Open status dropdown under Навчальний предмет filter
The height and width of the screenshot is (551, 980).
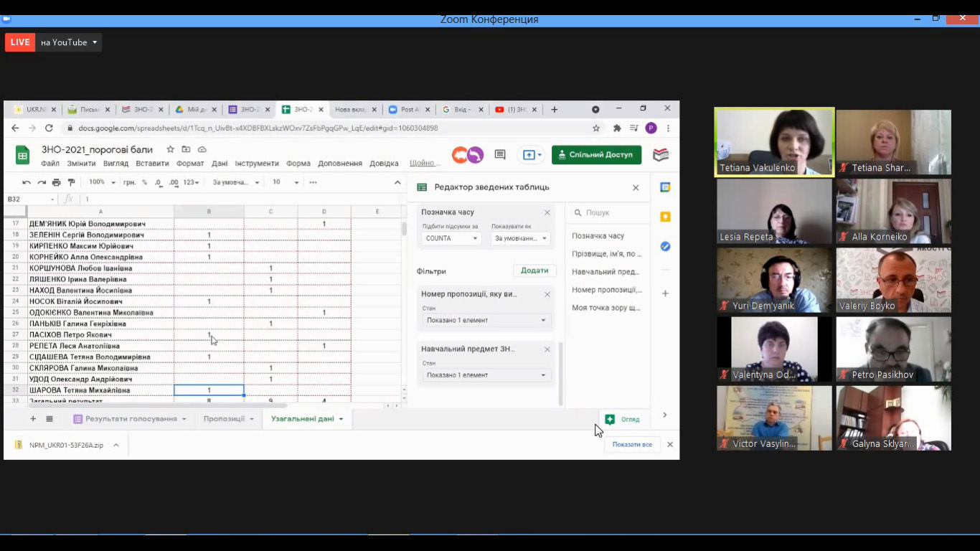coord(486,375)
